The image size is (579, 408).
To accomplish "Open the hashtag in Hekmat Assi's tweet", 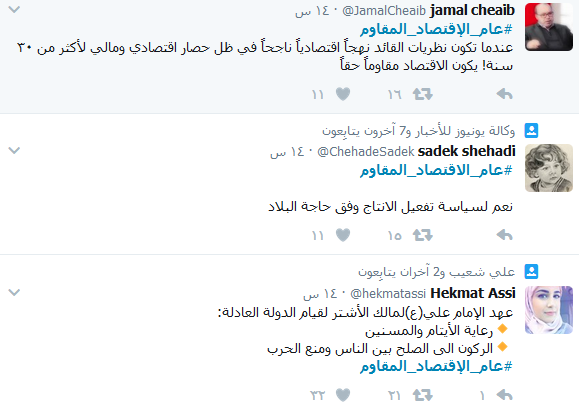I will click(436, 366).
